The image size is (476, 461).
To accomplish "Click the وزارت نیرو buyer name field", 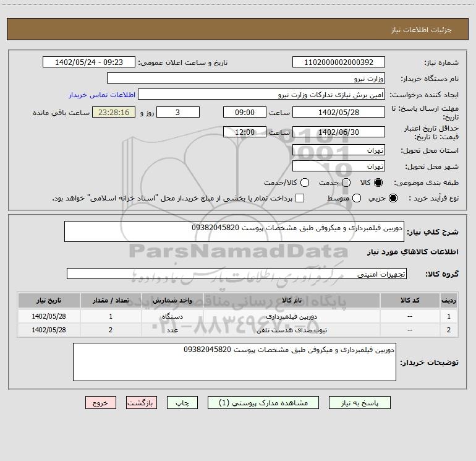I will pos(246,78).
